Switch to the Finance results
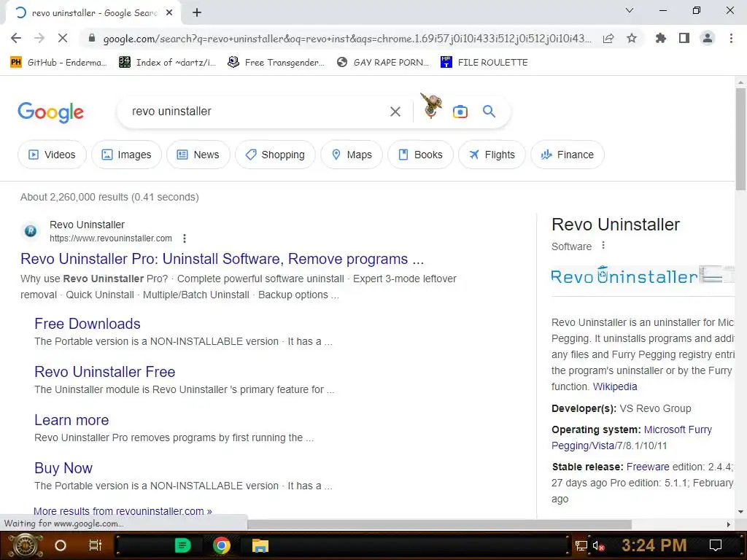747x560 pixels. coord(568,155)
